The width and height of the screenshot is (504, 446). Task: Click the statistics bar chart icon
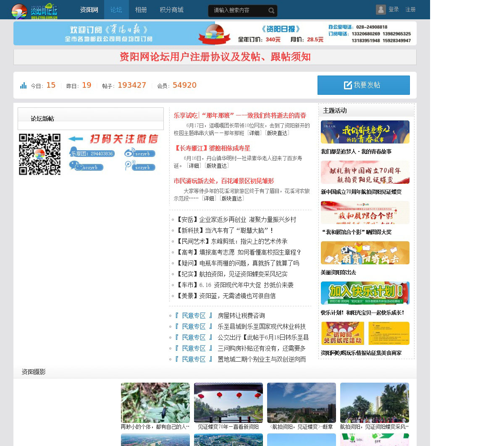(23, 86)
